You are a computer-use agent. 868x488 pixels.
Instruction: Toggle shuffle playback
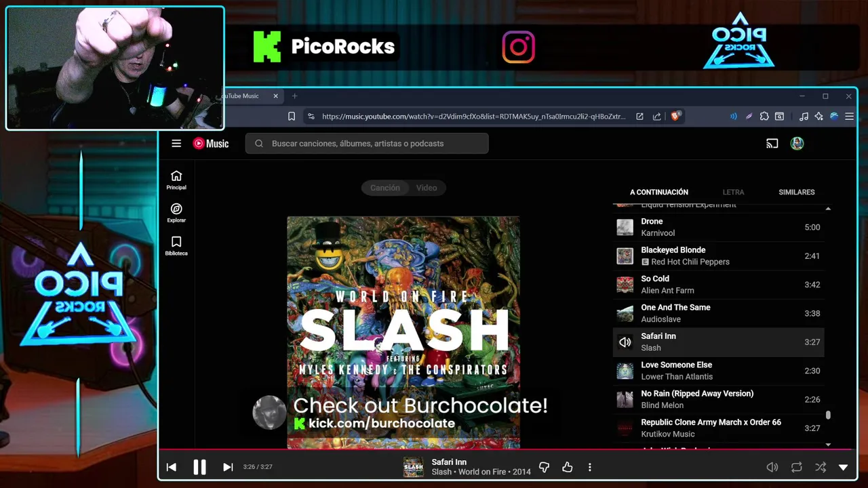coord(821,467)
